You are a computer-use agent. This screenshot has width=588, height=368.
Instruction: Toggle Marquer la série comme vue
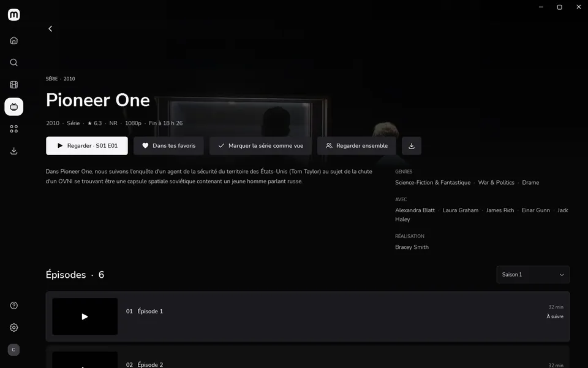261,146
